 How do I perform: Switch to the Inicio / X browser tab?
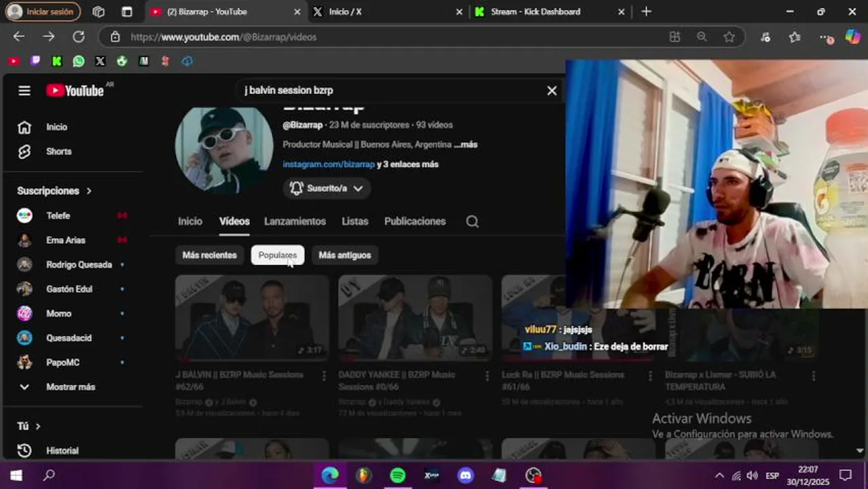387,12
